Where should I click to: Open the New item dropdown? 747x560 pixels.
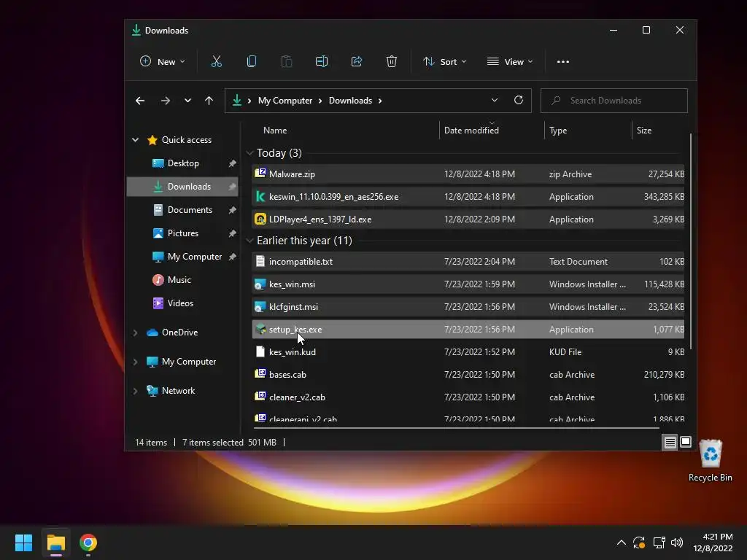[x=163, y=61]
